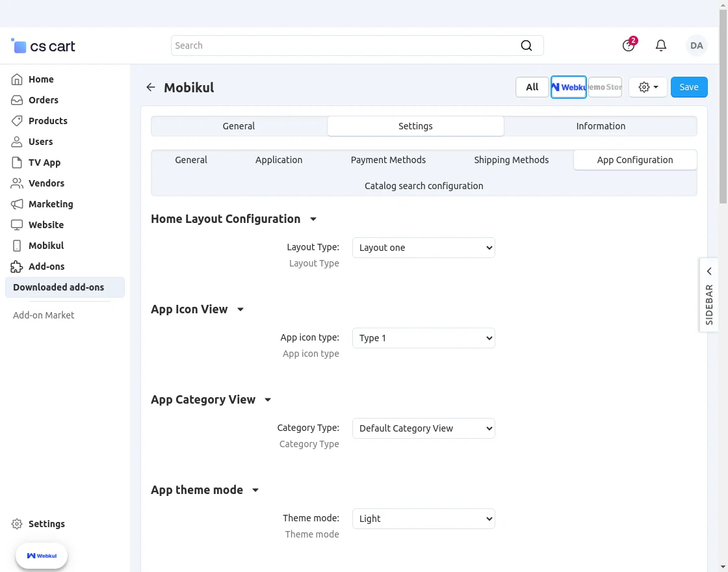Open the Theme mode dropdown
728x572 pixels.
[423, 519]
